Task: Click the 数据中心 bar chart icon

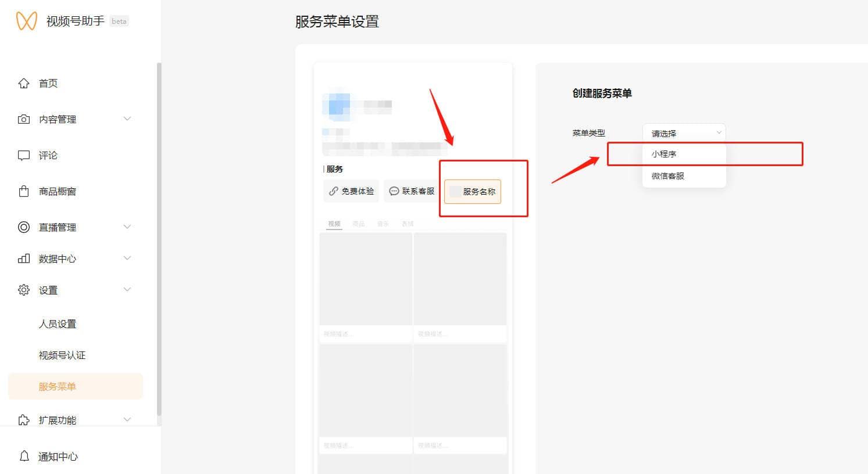Action: click(x=24, y=258)
